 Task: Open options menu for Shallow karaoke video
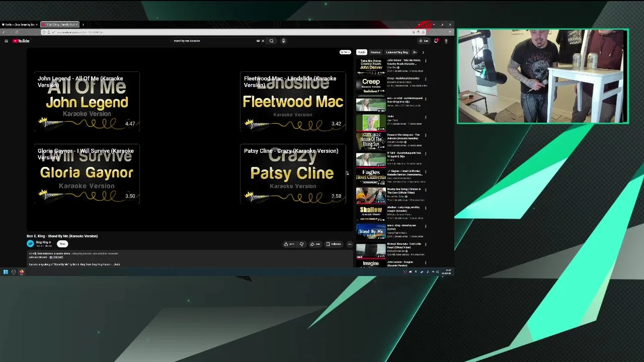pos(426,208)
